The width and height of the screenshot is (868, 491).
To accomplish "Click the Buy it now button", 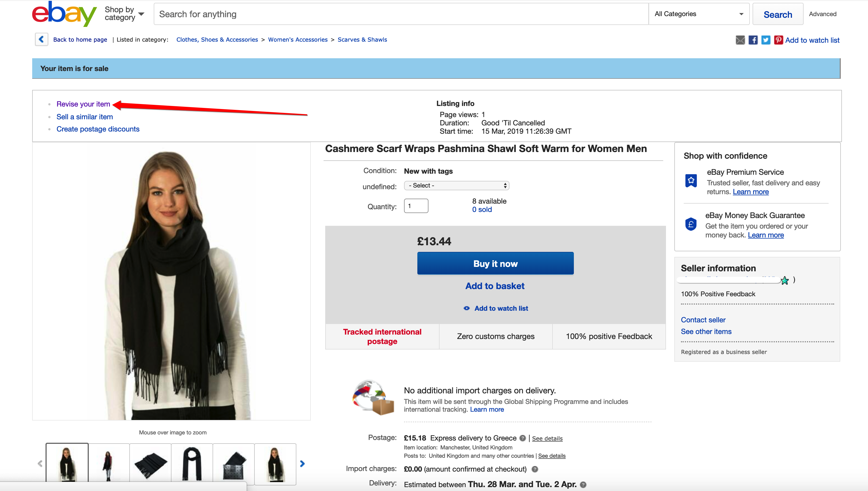I will pos(495,263).
